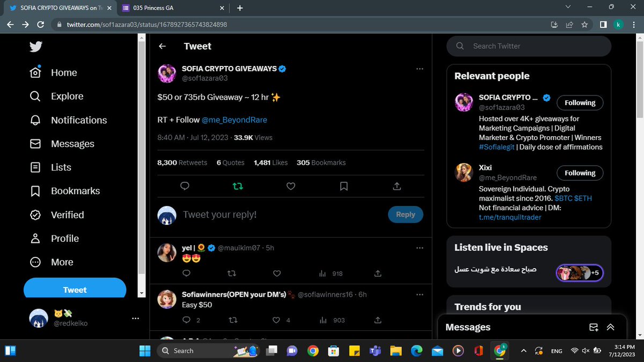Like the main tweet
Image resolution: width=644 pixels, height=362 pixels.
(x=290, y=186)
